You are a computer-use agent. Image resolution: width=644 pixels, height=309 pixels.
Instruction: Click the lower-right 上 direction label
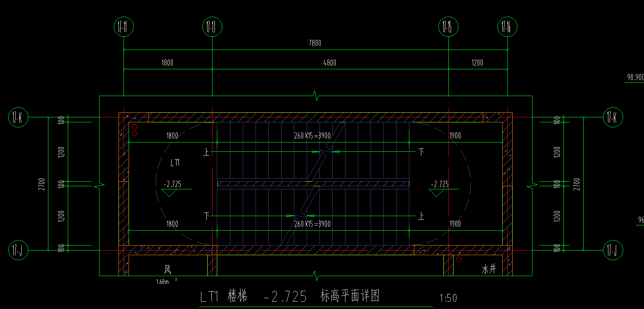tap(421, 216)
